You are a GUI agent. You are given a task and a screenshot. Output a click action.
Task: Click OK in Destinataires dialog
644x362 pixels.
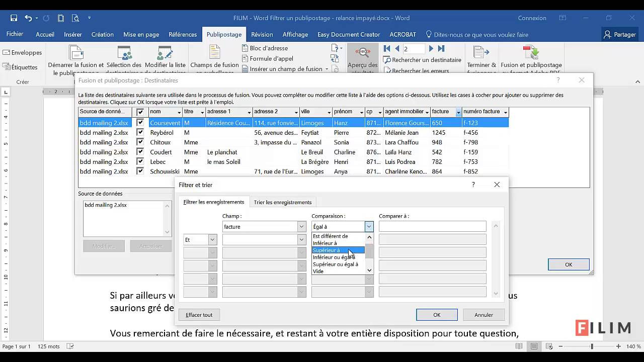click(569, 264)
